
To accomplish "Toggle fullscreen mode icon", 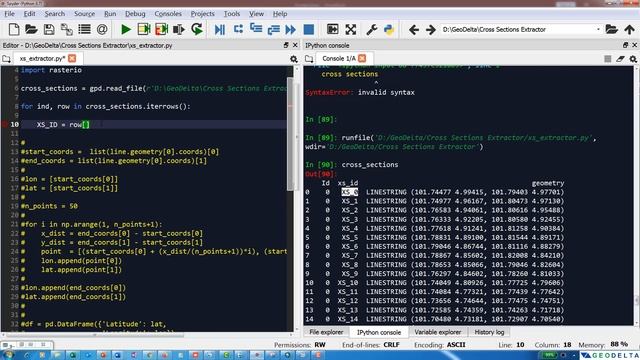I will pyautogui.click(x=351, y=29).
